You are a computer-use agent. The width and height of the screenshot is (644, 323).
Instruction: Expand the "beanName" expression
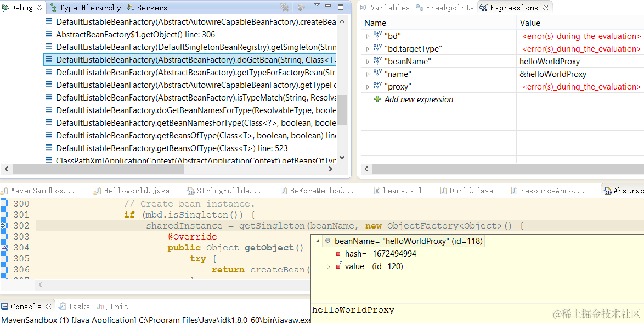(368, 62)
